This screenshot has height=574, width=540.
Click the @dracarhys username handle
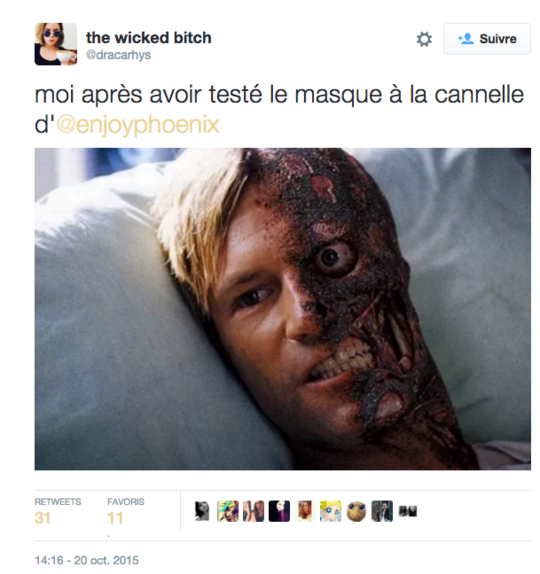tap(118, 55)
